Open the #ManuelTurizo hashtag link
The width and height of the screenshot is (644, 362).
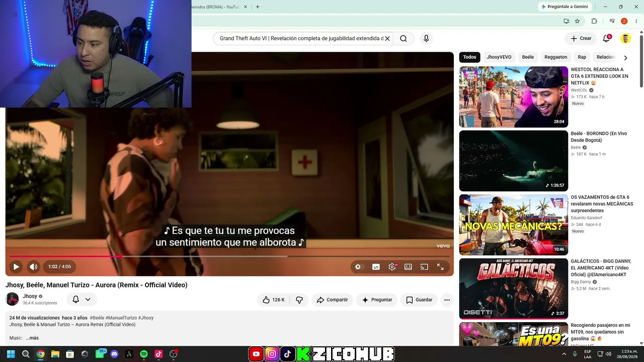pyautogui.click(x=121, y=318)
